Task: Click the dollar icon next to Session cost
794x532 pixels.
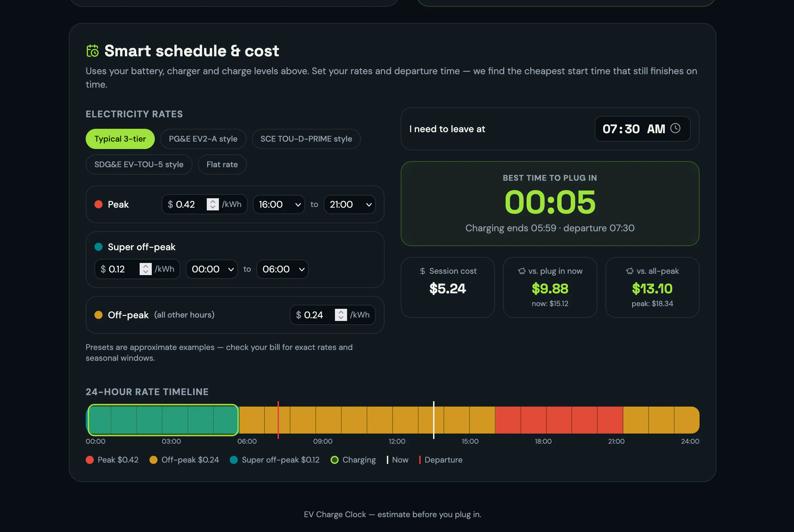Action: (423, 271)
